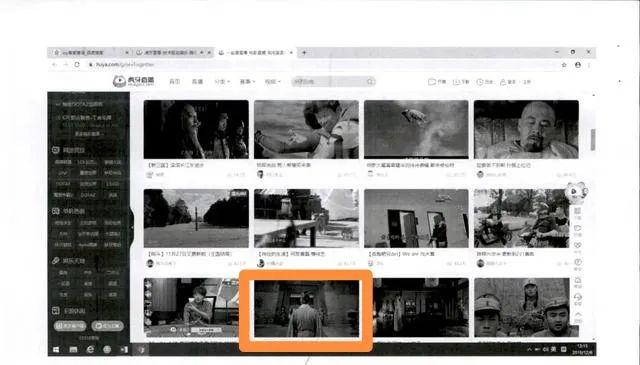Open the Windows Start menu
The width and height of the screenshot is (640, 365).
(56, 350)
